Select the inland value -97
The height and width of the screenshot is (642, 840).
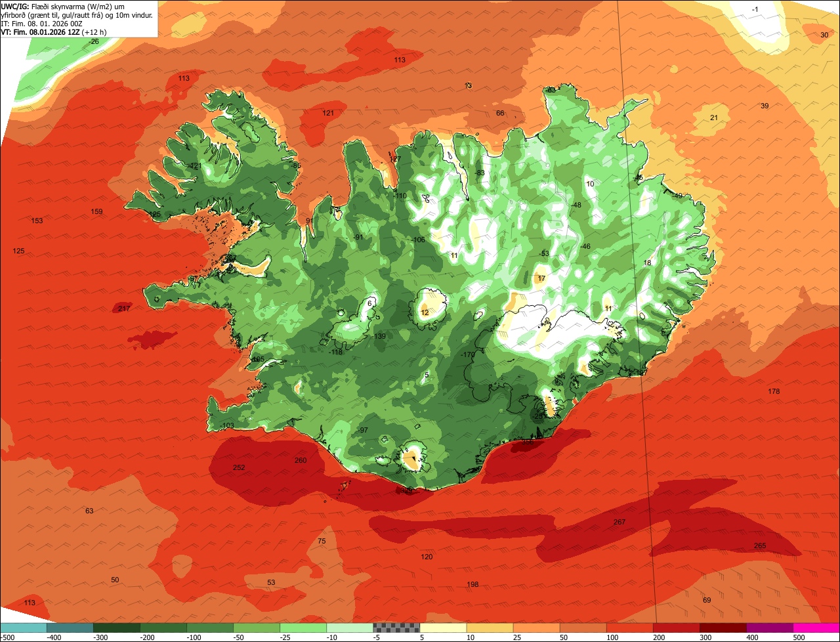tap(362, 430)
